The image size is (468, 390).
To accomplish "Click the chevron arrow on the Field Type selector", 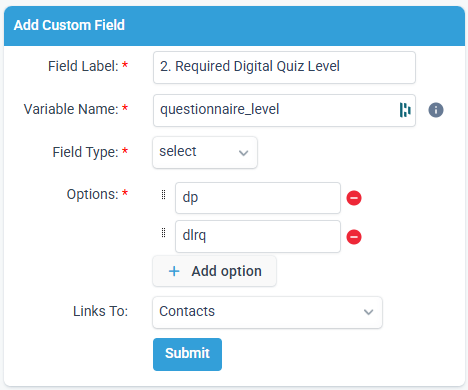I will 244,153.
